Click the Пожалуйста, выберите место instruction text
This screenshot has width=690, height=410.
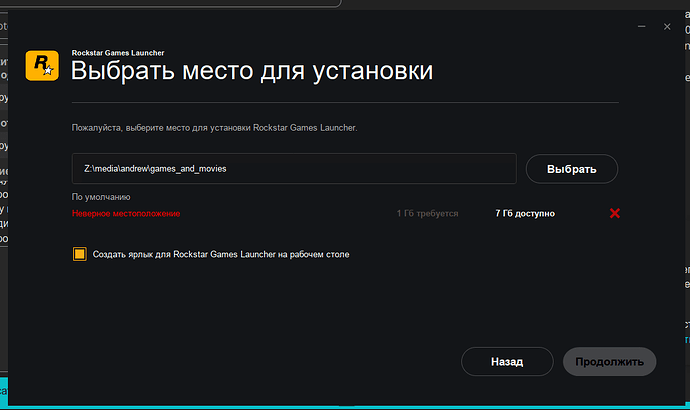[214, 128]
